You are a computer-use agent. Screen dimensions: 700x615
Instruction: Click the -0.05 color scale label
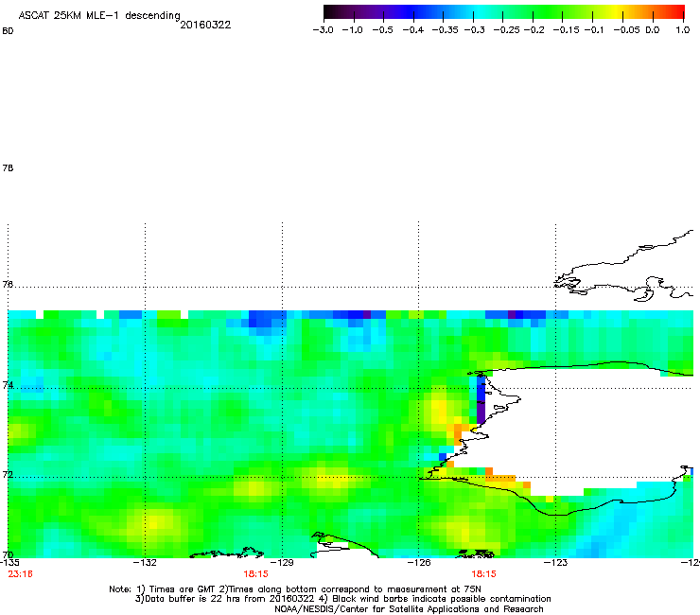click(x=627, y=30)
